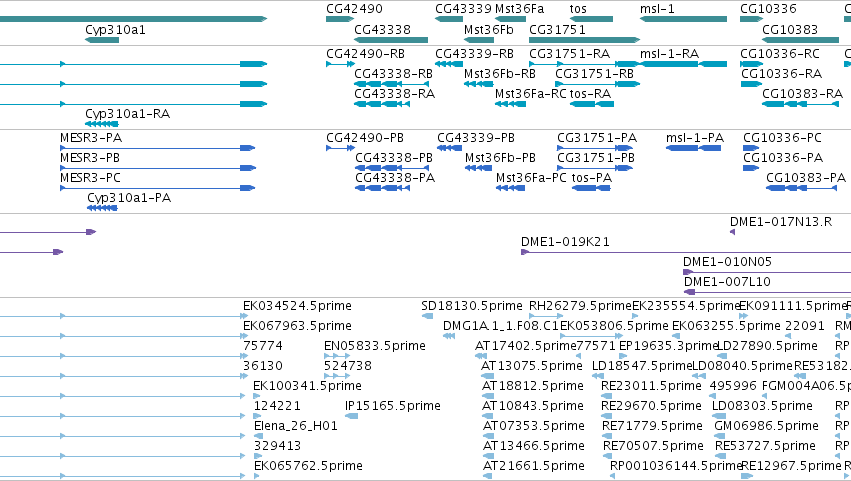Click transcript Mst36Fa-RC label
Viewport: 851px width, 481px height.
pos(531,94)
